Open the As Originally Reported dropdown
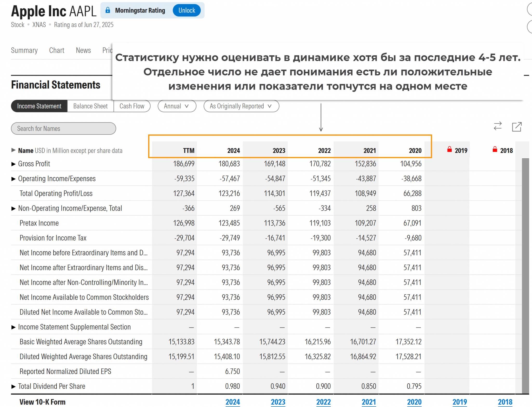Image resolution: width=532 pixels, height=407 pixels. point(241,106)
